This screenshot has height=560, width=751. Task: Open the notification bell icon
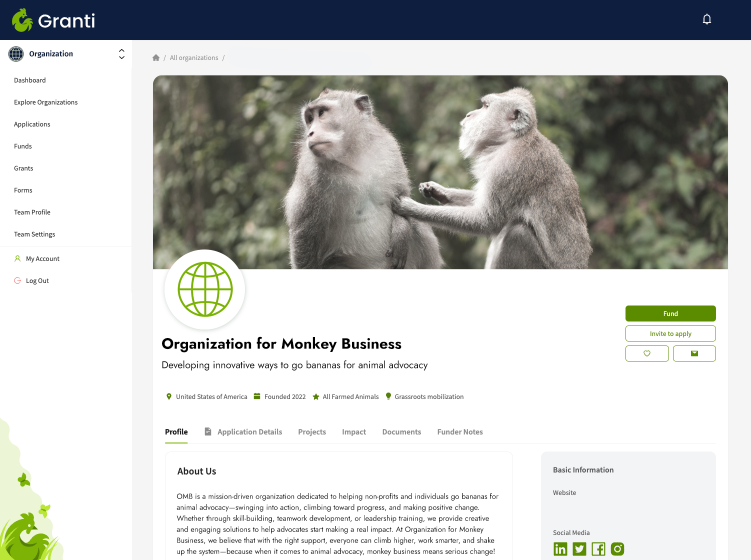point(706,18)
